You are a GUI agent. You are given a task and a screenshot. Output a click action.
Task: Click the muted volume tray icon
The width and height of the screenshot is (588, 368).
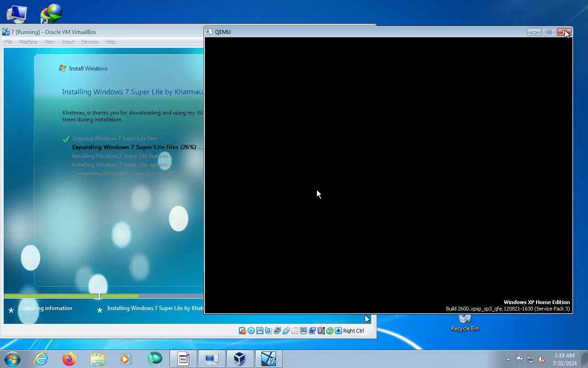pyautogui.click(x=542, y=359)
